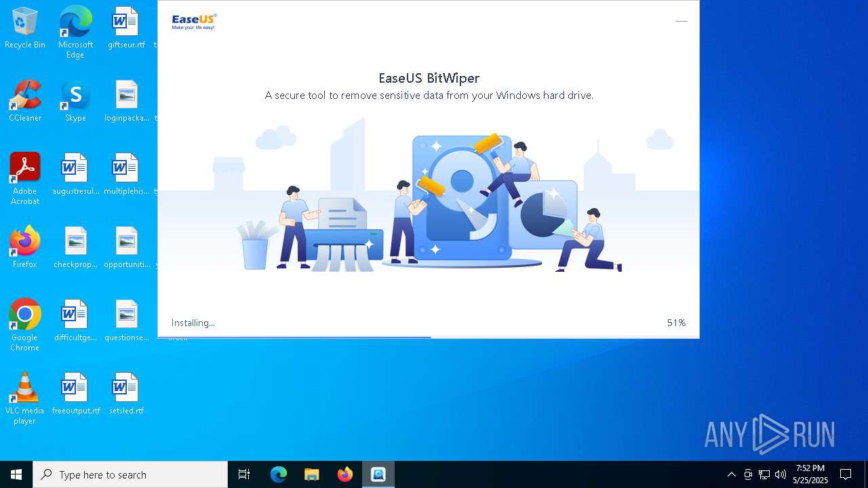Open the Adobe Acrobat desktop shortcut
This screenshot has width=868, height=488.
[x=25, y=179]
